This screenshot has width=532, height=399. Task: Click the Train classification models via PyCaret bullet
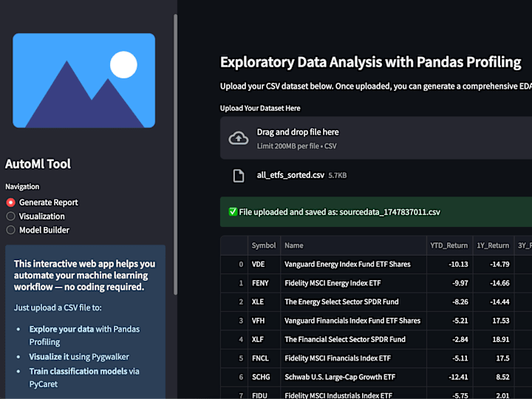(84, 378)
